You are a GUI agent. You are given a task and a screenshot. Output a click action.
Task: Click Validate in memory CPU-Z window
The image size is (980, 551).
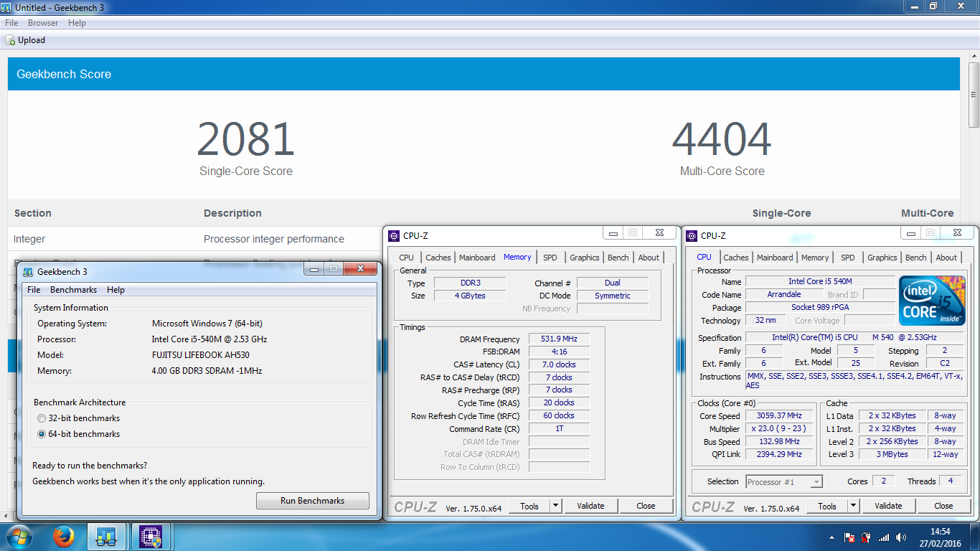(x=590, y=506)
